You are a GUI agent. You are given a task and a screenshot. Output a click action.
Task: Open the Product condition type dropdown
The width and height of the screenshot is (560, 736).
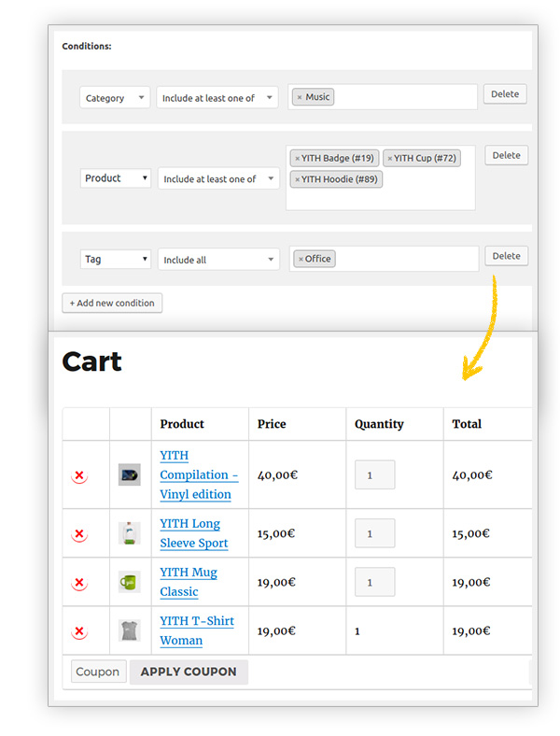point(116,178)
